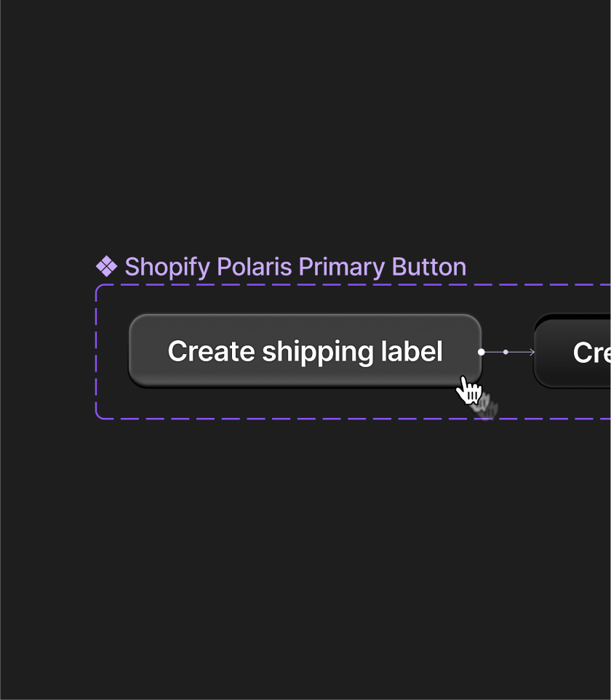Click the "Cre" text in second variant
611x700 pixels.
click(591, 353)
